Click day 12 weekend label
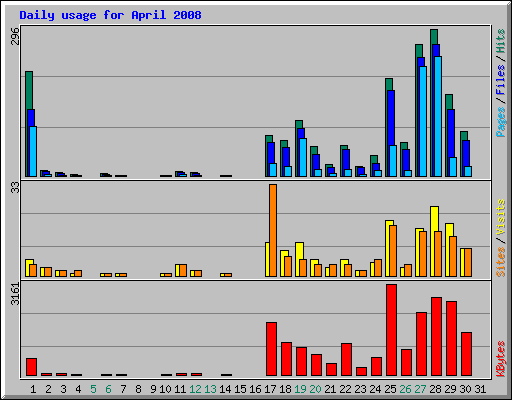 coord(195,389)
